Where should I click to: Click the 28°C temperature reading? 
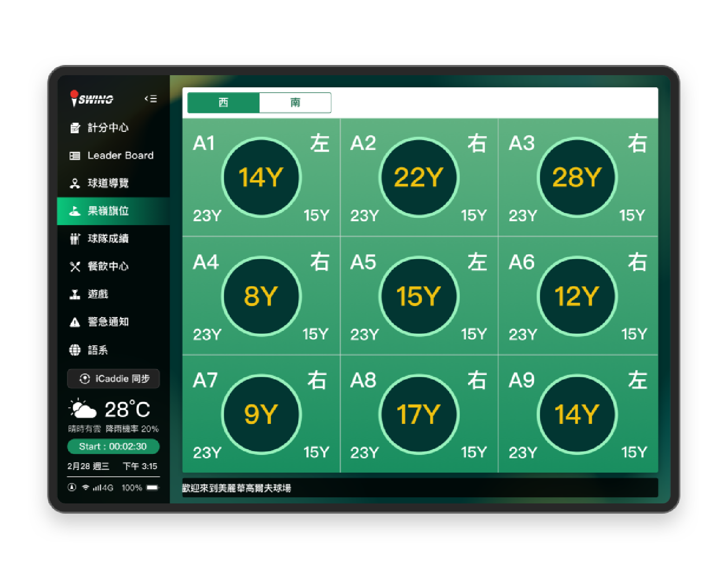click(x=128, y=409)
